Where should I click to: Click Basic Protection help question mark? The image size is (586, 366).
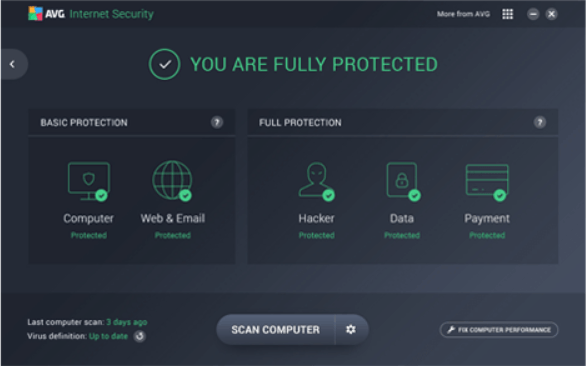tap(217, 122)
